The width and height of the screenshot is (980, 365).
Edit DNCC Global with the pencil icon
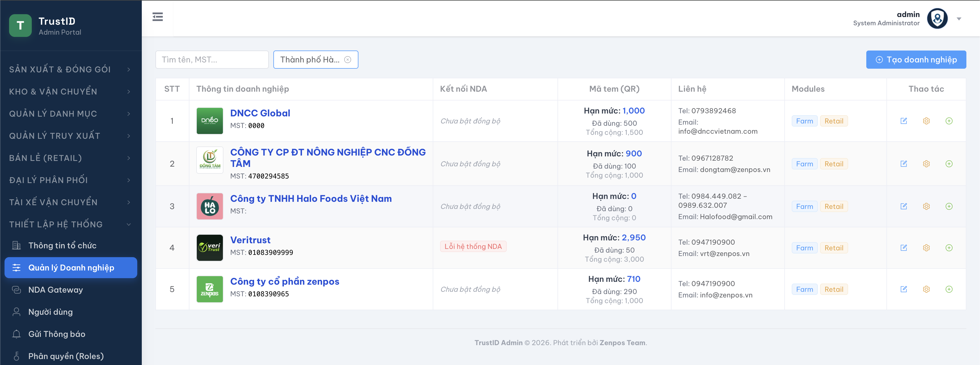(903, 121)
